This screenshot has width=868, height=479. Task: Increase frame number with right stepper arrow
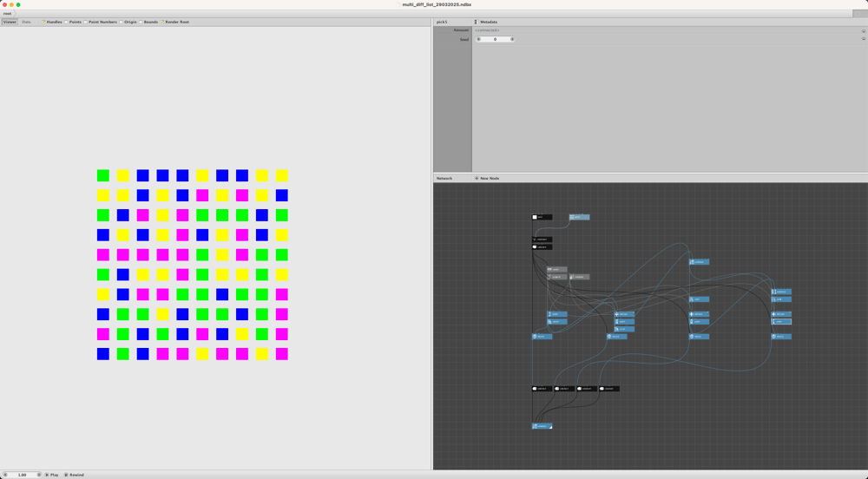click(x=39, y=475)
